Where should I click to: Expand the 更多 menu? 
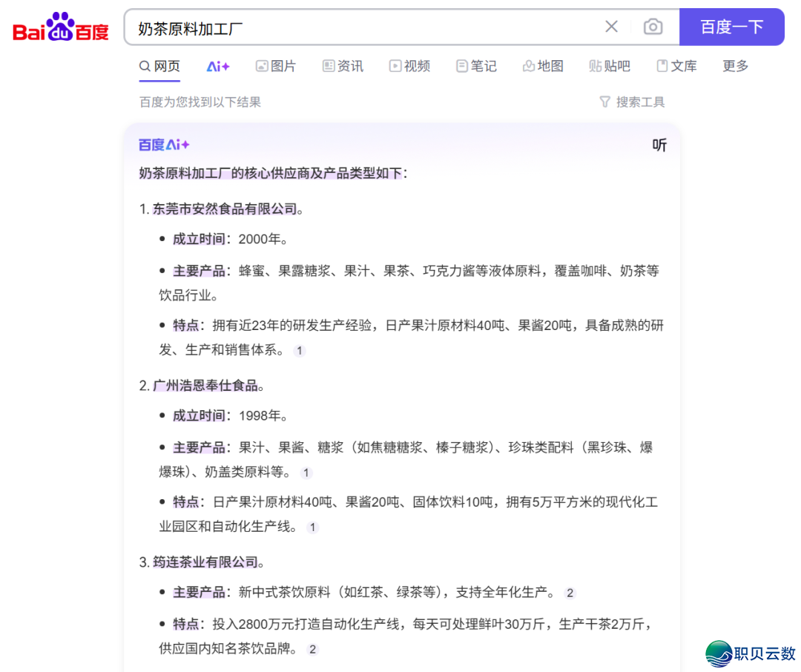(x=735, y=67)
